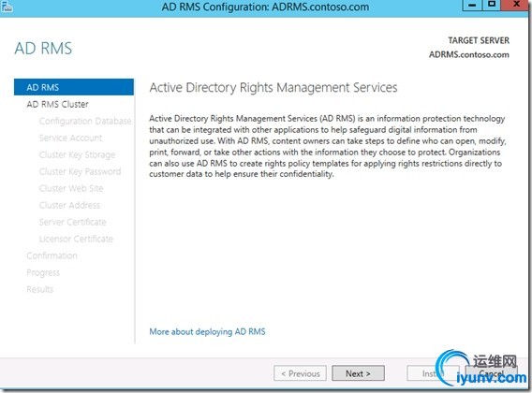Select the AD RMS step in sidebar
Screen dimensions: 532x393
click(x=74, y=87)
